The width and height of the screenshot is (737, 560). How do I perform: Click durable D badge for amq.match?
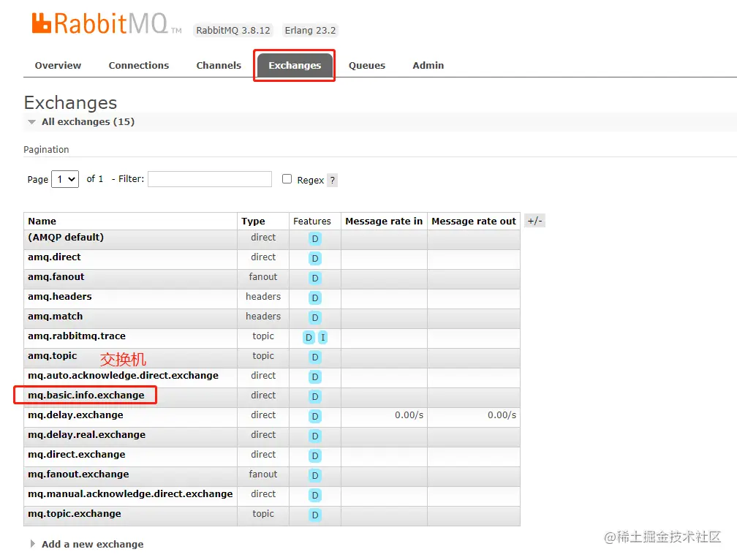pyautogui.click(x=315, y=317)
